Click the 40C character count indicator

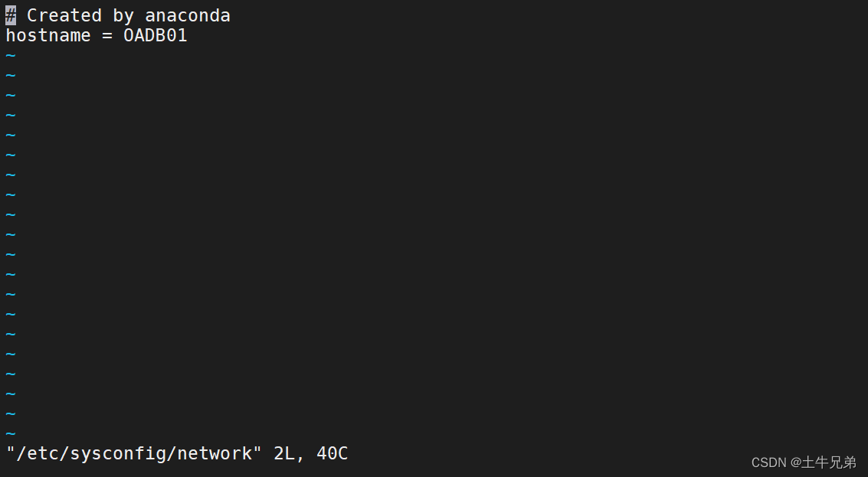(x=332, y=454)
